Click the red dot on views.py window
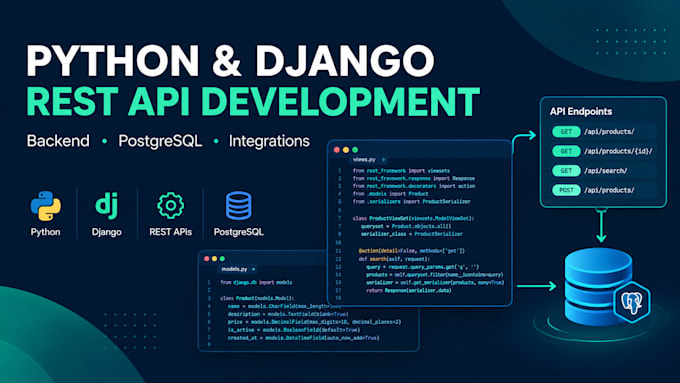680x383 pixels. 337,150
